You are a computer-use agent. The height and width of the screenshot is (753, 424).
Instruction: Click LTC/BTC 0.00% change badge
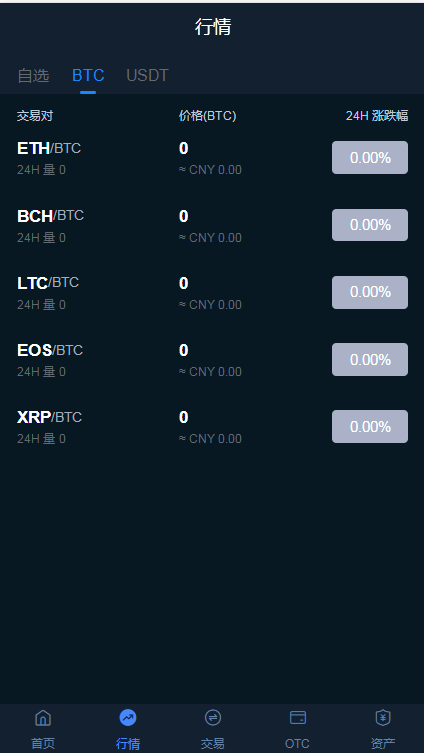[x=370, y=292]
